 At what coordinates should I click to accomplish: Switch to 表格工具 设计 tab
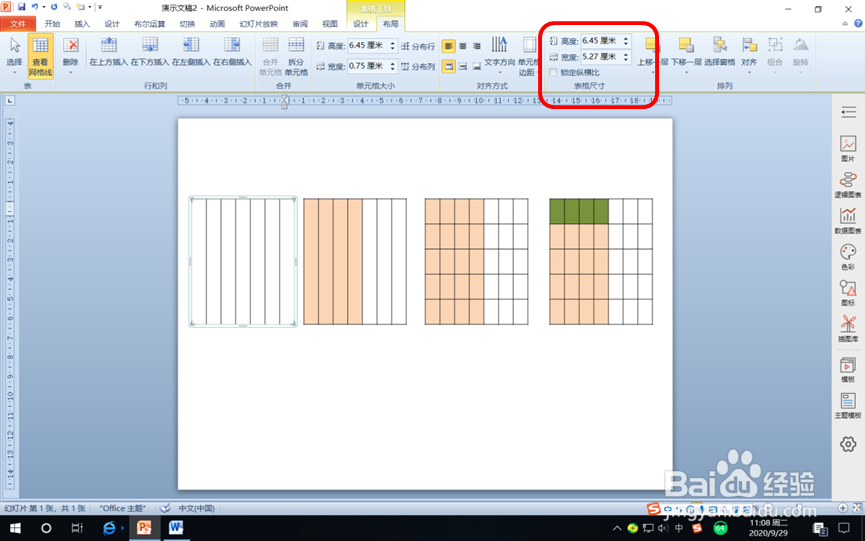[x=361, y=24]
